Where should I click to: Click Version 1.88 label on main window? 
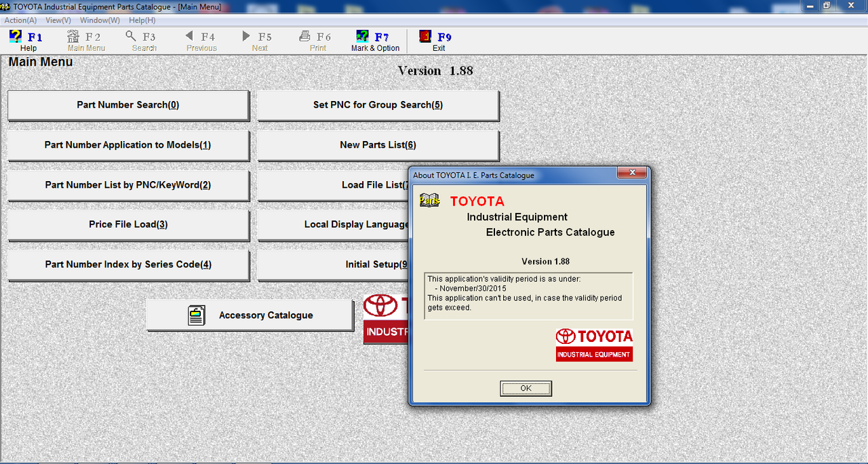(435, 71)
